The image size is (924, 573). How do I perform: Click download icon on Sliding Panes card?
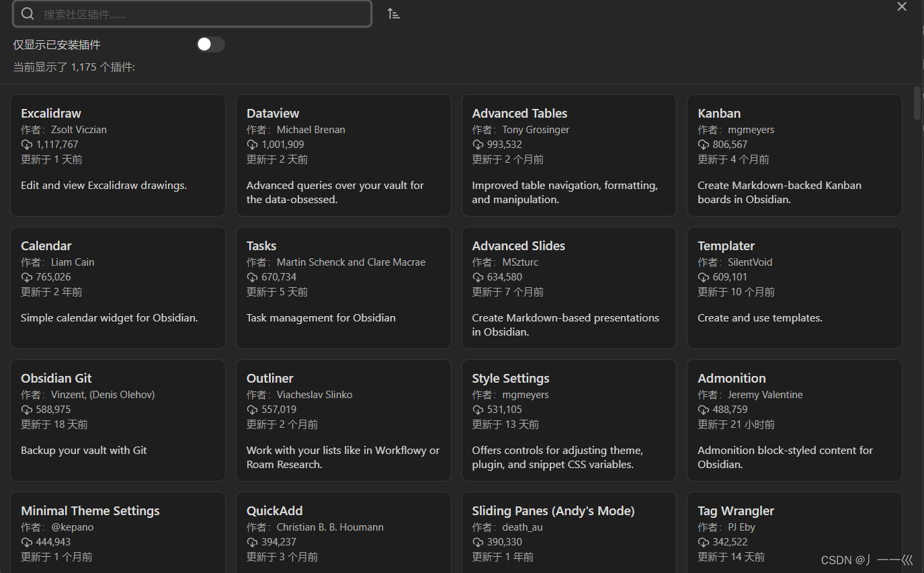click(x=478, y=542)
